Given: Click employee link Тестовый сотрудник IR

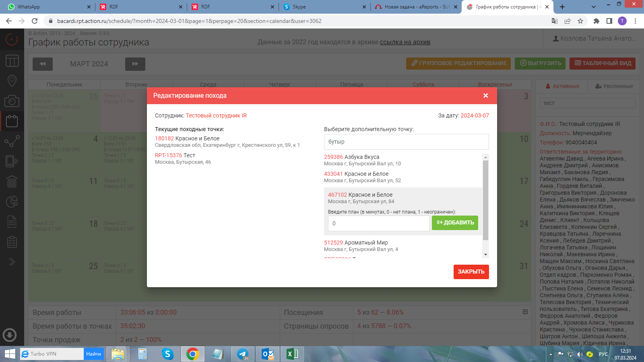Looking at the screenshot, I should [216, 115].
